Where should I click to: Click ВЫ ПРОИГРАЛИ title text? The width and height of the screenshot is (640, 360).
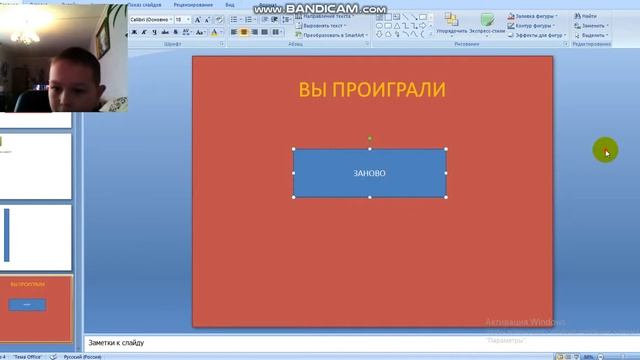(372, 89)
